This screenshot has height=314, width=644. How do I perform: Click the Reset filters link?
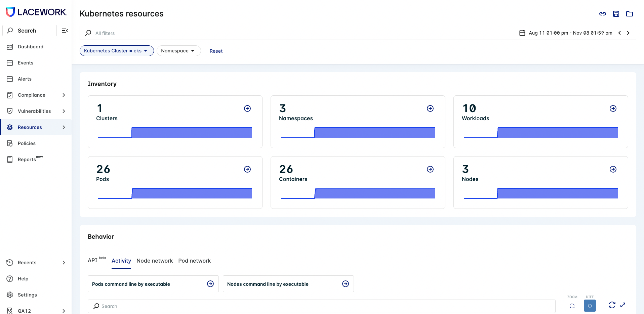point(216,51)
